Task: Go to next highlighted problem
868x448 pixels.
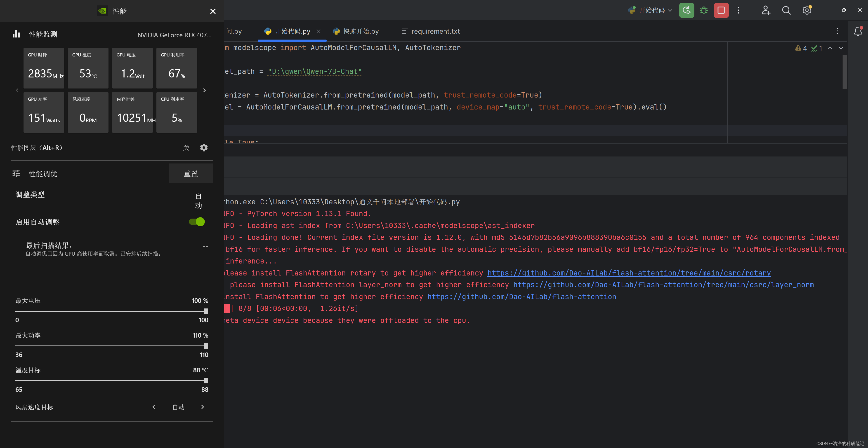Action: pos(841,48)
